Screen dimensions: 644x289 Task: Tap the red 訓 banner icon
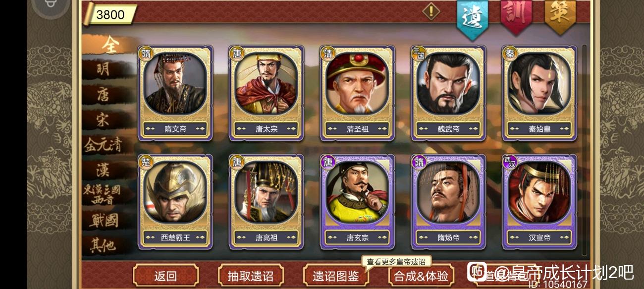tap(517, 15)
